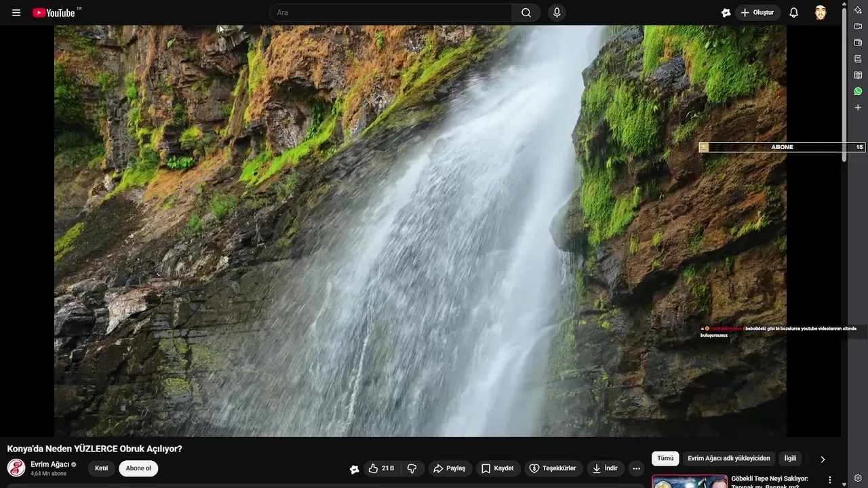The width and height of the screenshot is (868, 488).
Task: Open the sidebar wallet panel
Action: pyautogui.click(x=858, y=43)
